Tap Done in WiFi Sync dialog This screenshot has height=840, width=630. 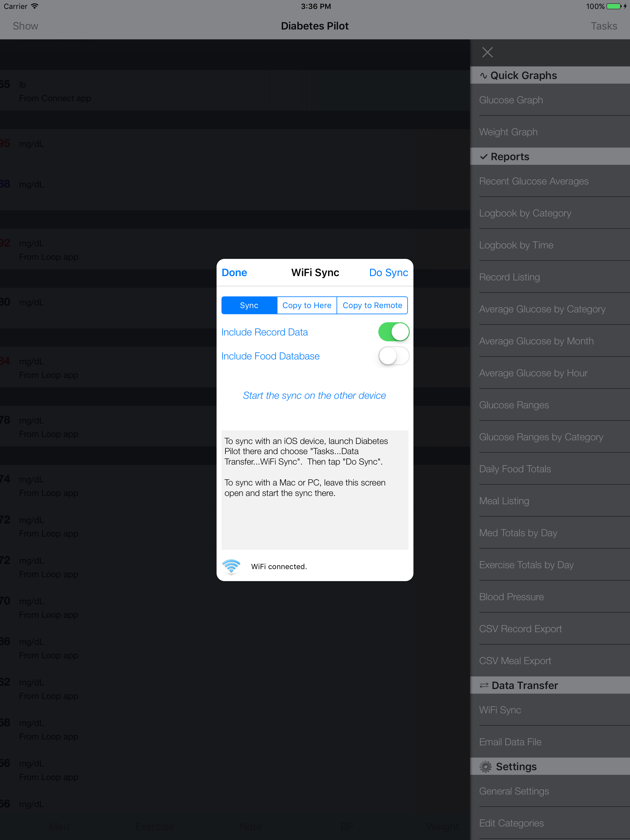234,273
